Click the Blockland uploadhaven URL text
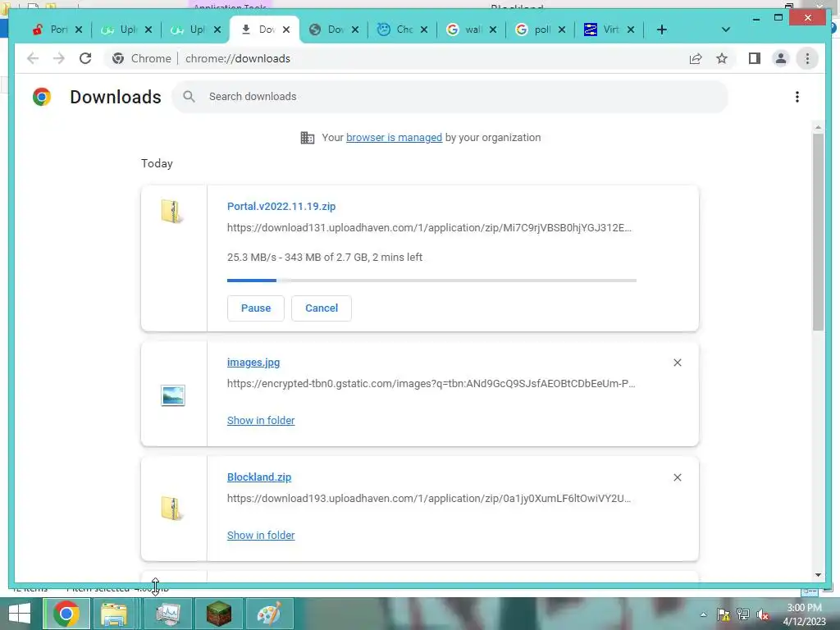This screenshot has width=840, height=630. click(429, 498)
